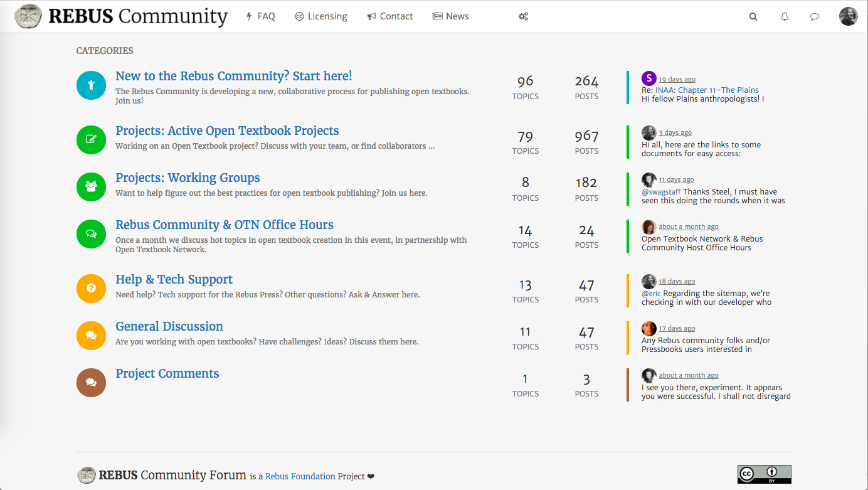Click the brown comments icon for Project Comments

coord(91,382)
